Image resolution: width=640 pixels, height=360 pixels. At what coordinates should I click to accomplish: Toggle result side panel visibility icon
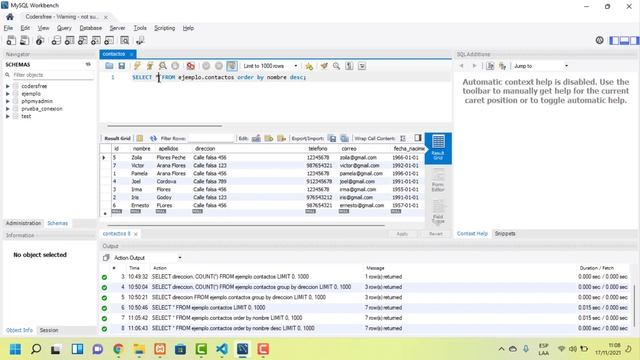(x=418, y=138)
